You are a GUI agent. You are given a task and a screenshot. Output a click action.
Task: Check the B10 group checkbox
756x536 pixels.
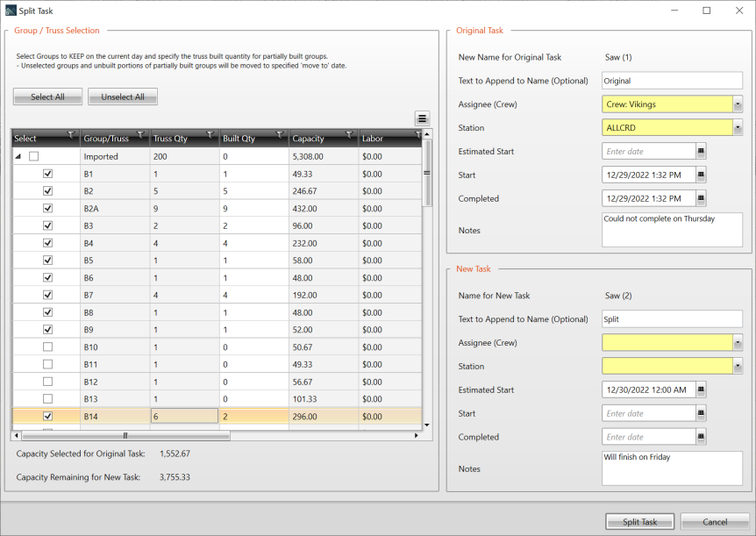pos(48,347)
